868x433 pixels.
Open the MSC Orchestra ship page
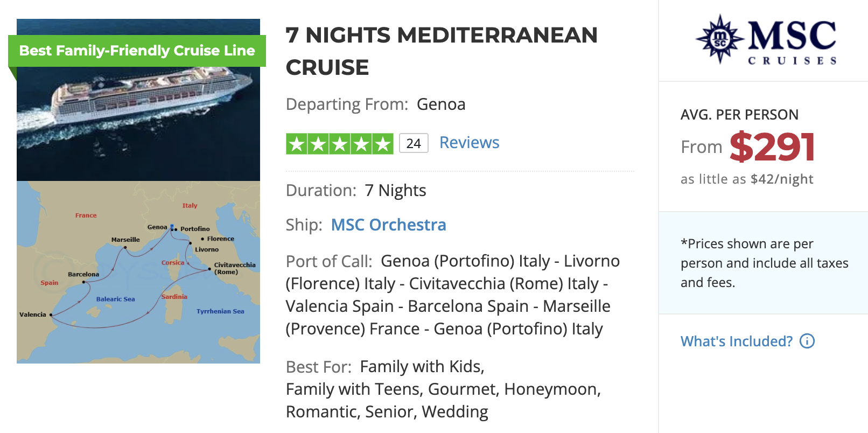pos(388,225)
